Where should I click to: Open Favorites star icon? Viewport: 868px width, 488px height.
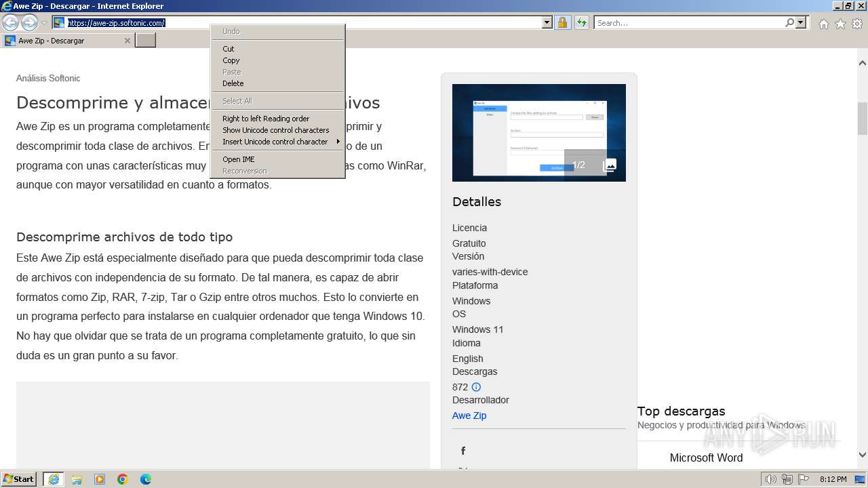[x=840, y=24]
